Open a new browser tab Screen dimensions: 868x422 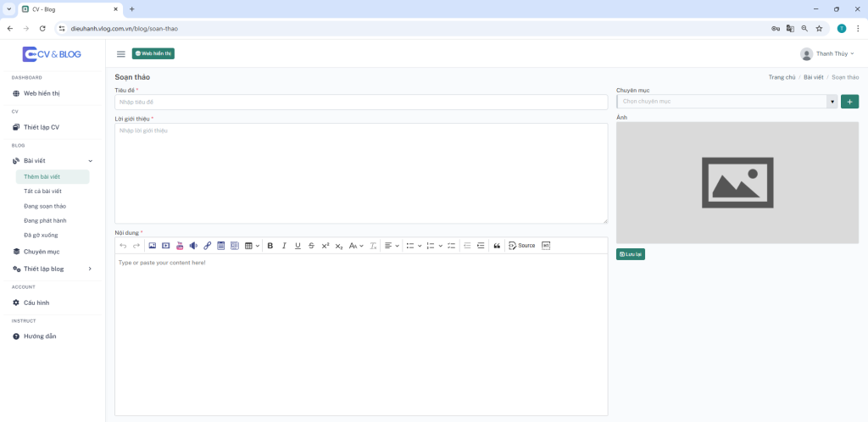[x=131, y=8]
